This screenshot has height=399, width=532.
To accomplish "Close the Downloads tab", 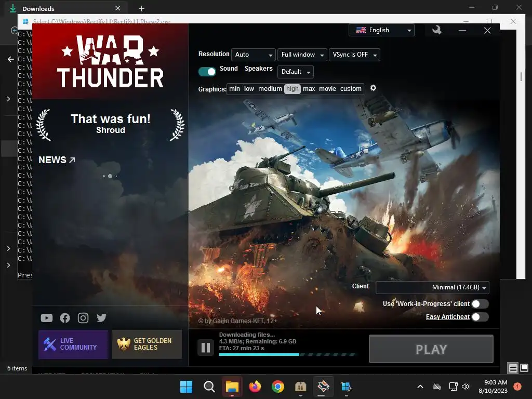I will click(117, 8).
